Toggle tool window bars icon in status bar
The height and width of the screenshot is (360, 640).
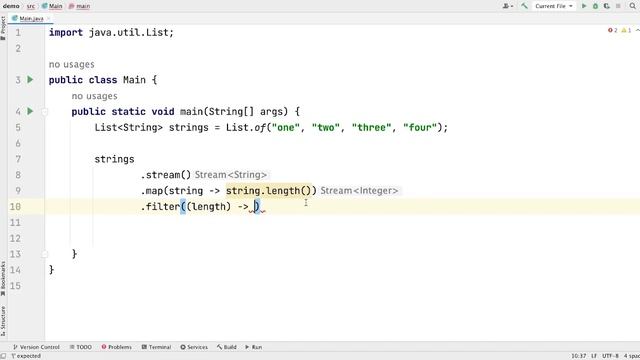[x=3, y=356]
